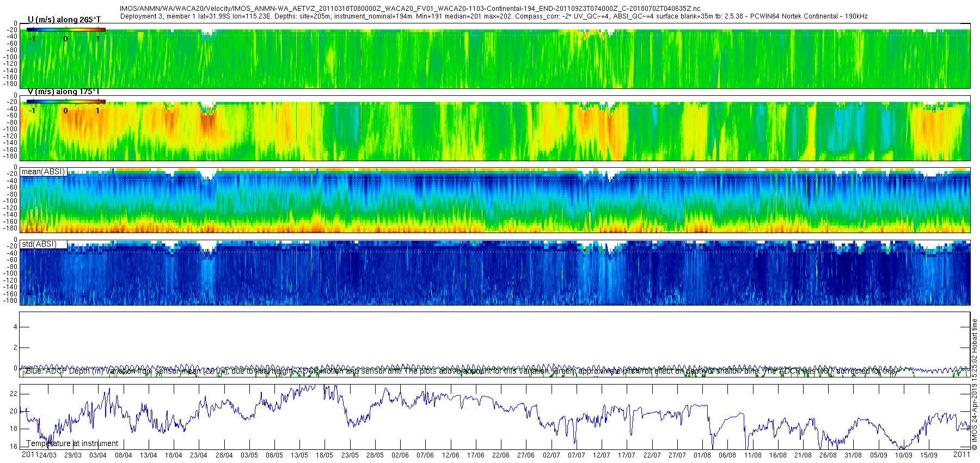Viewport: 980px width, 463px height.
Task: Select the 'V (m/s) along 175°T' panel label
Action: [x=64, y=92]
